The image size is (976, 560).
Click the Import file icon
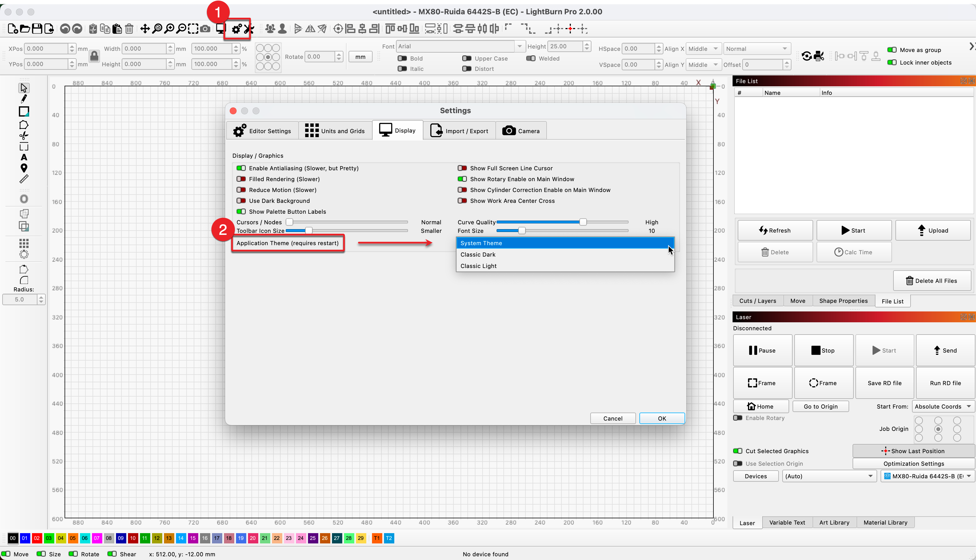[49, 29]
